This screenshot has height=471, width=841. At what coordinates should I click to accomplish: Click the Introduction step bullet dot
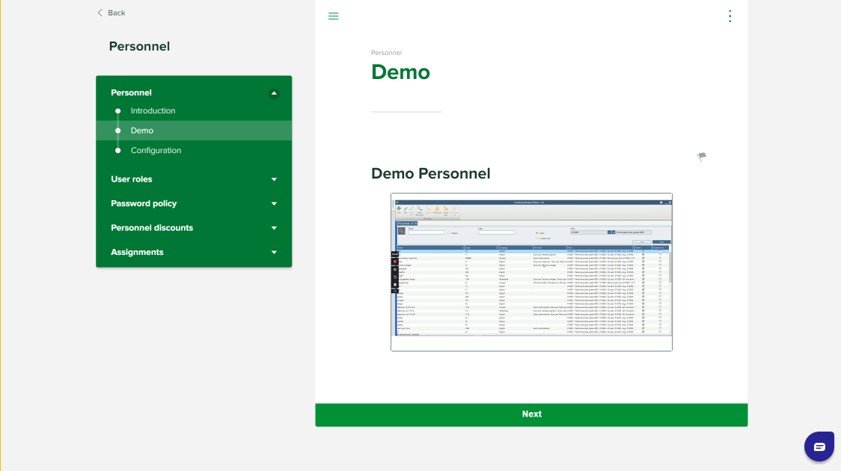click(118, 111)
